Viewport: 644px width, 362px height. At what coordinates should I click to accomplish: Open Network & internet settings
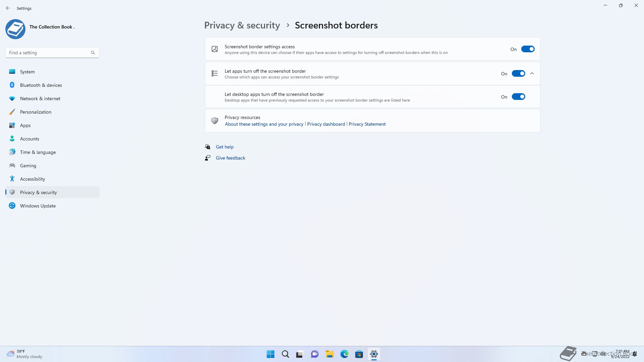point(40,99)
